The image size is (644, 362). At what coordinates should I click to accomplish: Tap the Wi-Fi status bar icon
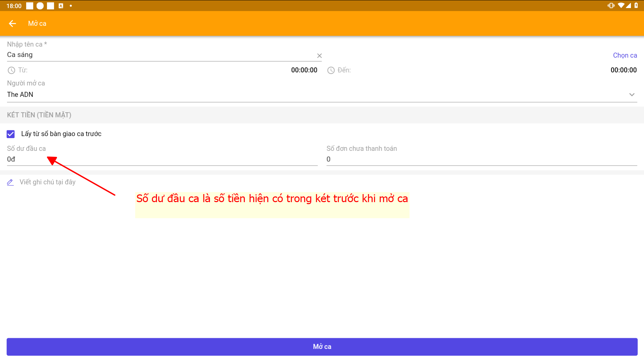621,5
